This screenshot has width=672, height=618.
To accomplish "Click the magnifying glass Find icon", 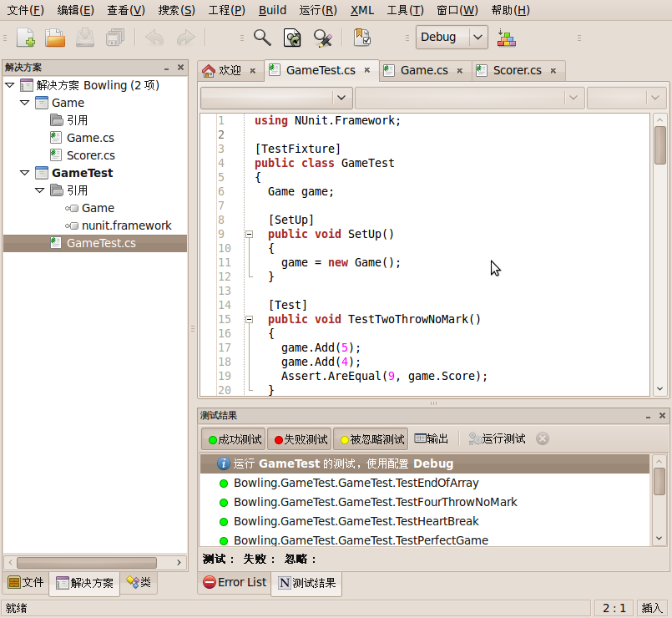I will click(x=262, y=38).
